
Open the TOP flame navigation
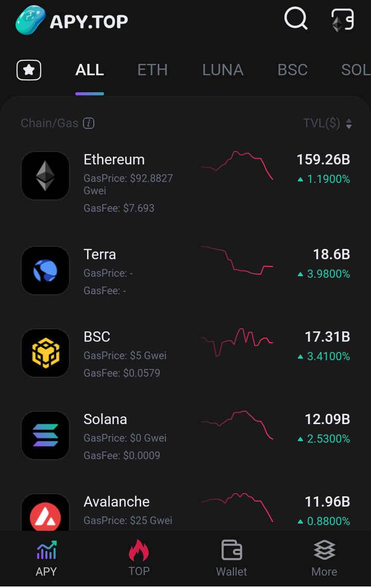tap(139, 558)
